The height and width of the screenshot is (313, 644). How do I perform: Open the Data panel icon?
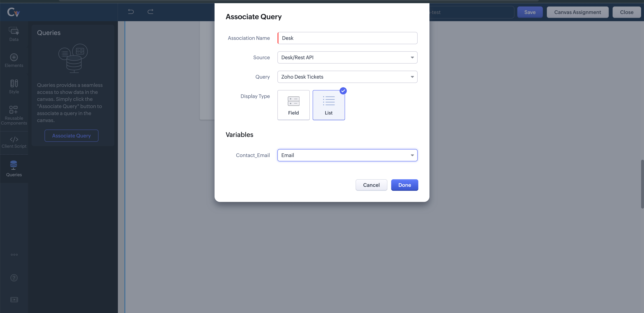[14, 34]
